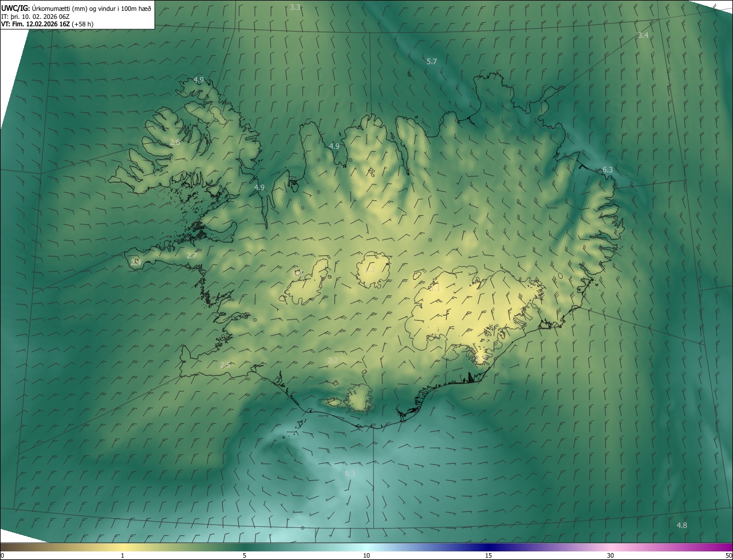Image resolution: width=733 pixels, height=560 pixels.
Task: Click the 1.3 value label
Action: point(370,269)
